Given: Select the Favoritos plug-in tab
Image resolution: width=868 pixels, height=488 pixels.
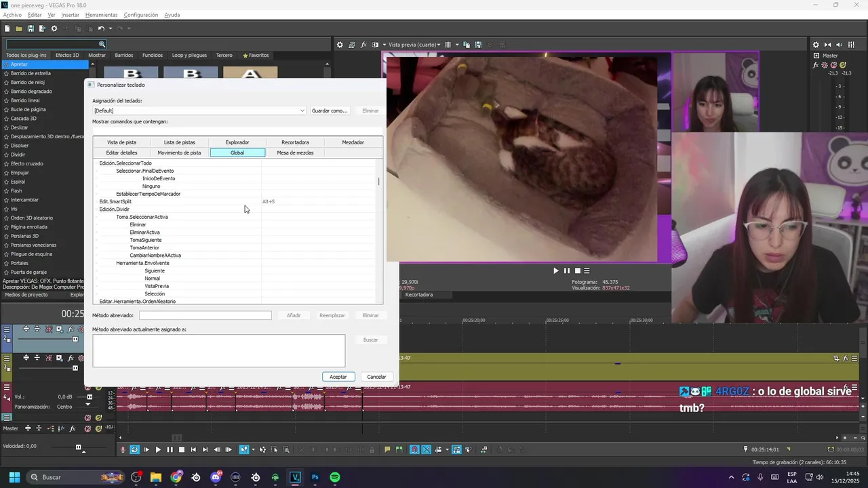Looking at the screenshot, I should pyautogui.click(x=256, y=55).
